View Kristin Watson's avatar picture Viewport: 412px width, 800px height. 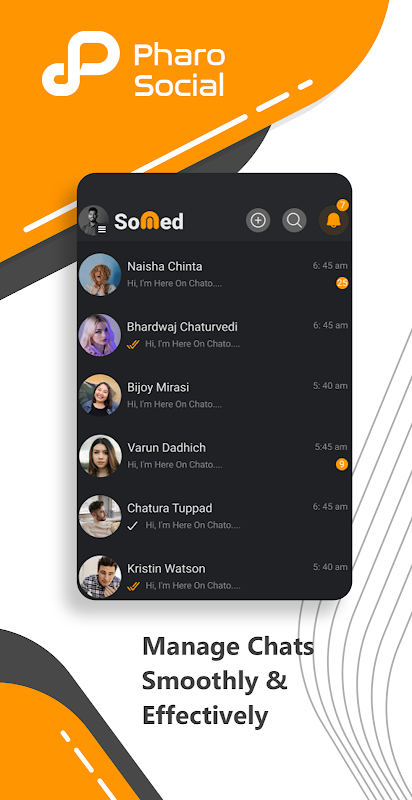coord(100,577)
